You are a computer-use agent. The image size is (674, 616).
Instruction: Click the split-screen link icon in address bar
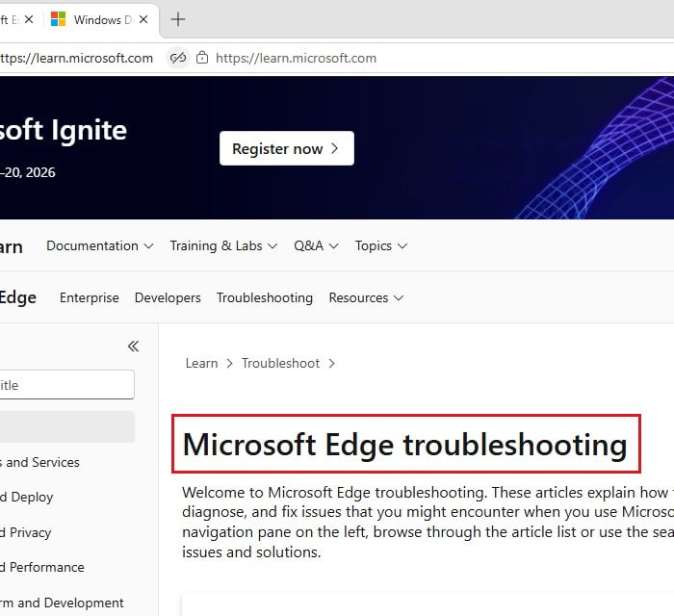pos(178,58)
